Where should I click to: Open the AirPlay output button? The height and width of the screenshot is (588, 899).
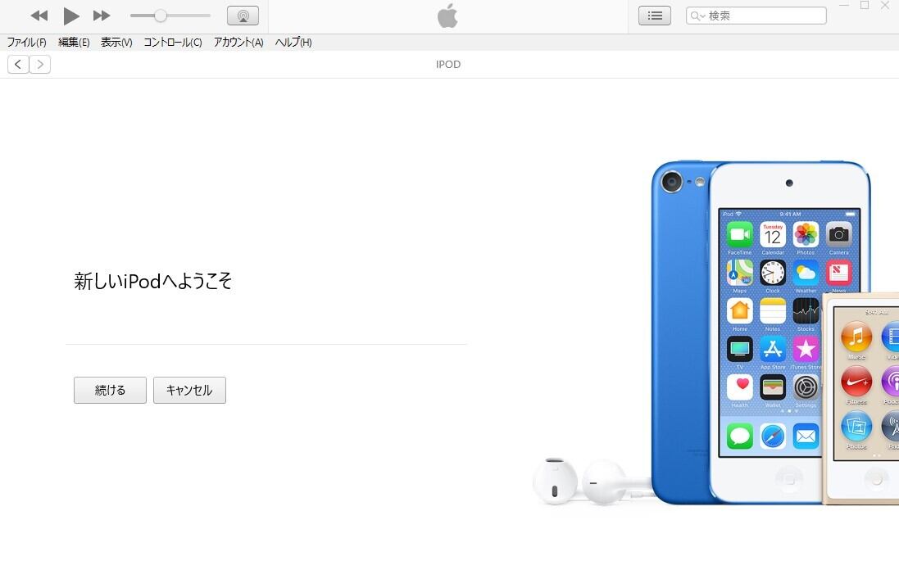243,16
